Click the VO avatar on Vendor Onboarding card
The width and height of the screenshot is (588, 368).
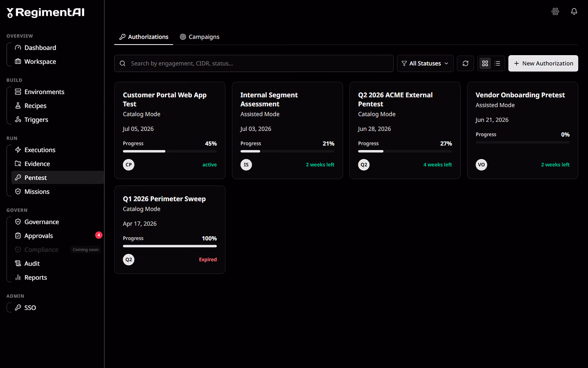click(481, 164)
